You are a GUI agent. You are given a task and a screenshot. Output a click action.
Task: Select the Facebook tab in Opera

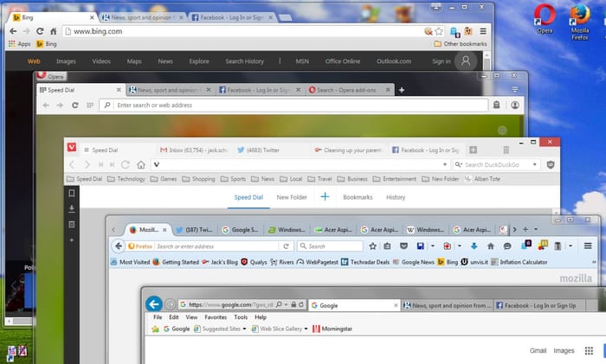pos(259,89)
